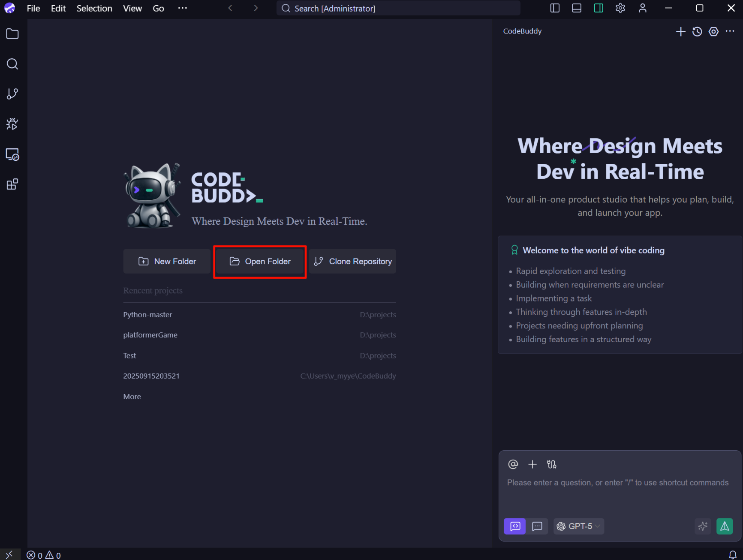Click the Open Folder button
The image size is (743, 560).
click(x=260, y=262)
